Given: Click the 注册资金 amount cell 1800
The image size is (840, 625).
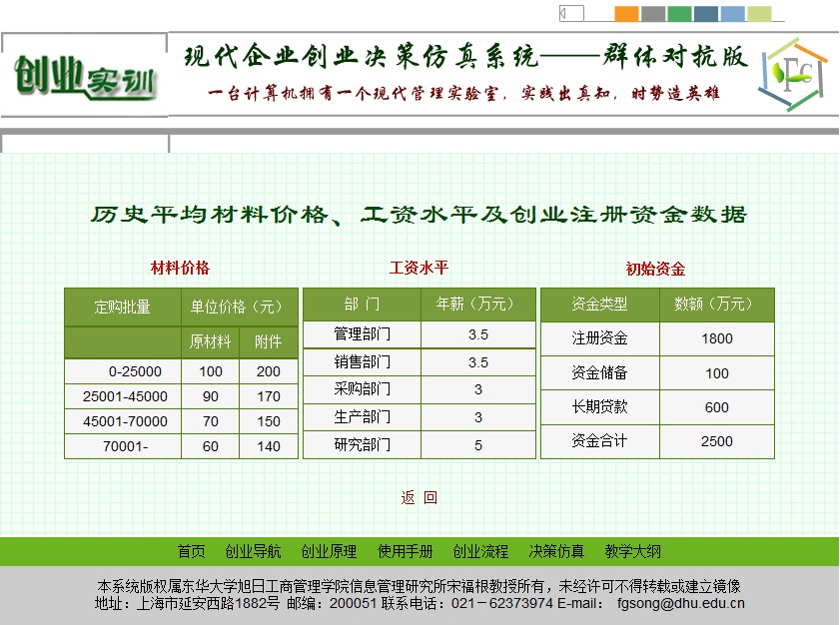Looking at the screenshot, I should pos(716,338).
